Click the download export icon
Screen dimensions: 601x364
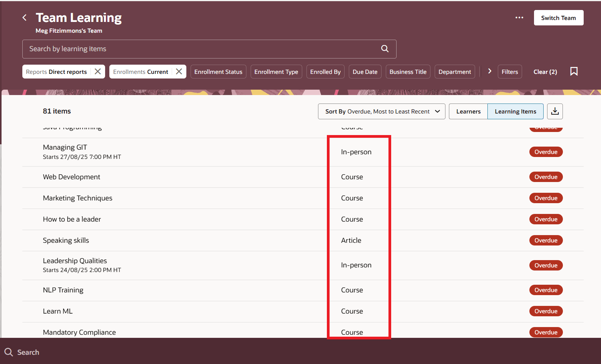[x=555, y=111]
